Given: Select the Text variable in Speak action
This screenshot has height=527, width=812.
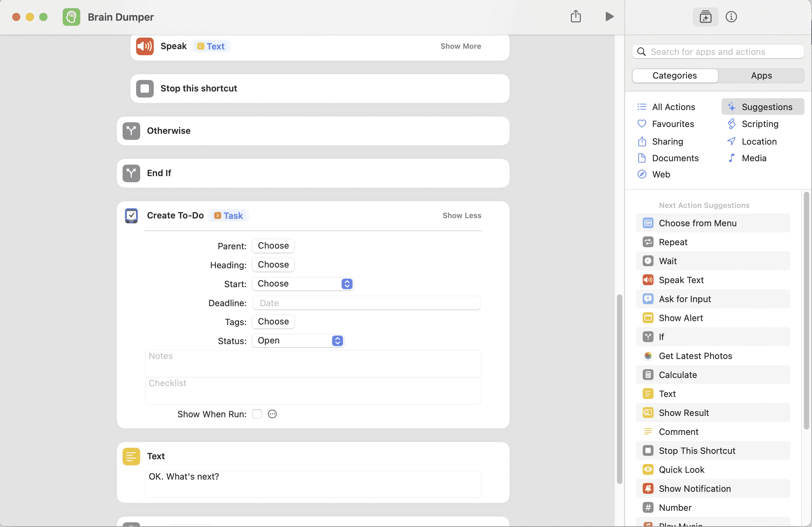Looking at the screenshot, I should (211, 46).
